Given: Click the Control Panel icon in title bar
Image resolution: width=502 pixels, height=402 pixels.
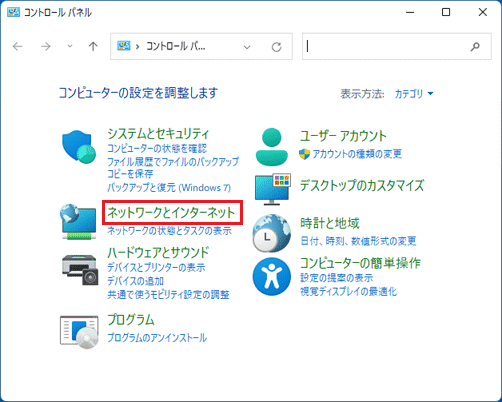Looking at the screenshot, I should [x=13, y=12].
